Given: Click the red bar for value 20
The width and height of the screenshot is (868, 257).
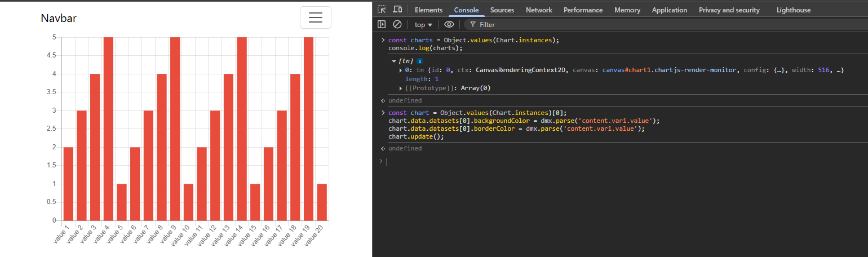Looking at the screenshot, I should 322,202.
